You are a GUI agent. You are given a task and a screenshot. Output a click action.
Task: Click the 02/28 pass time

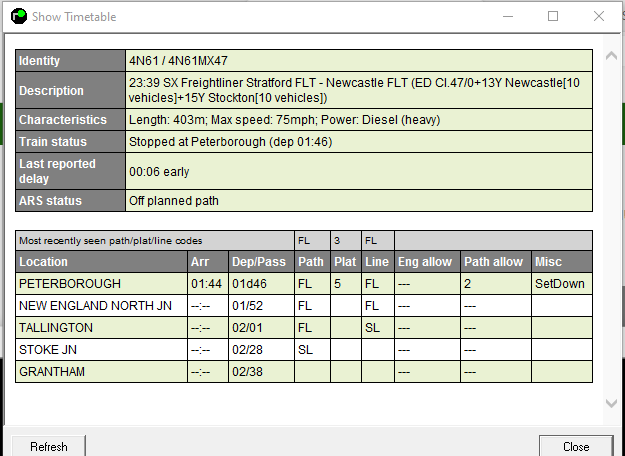tap(261, 350)
